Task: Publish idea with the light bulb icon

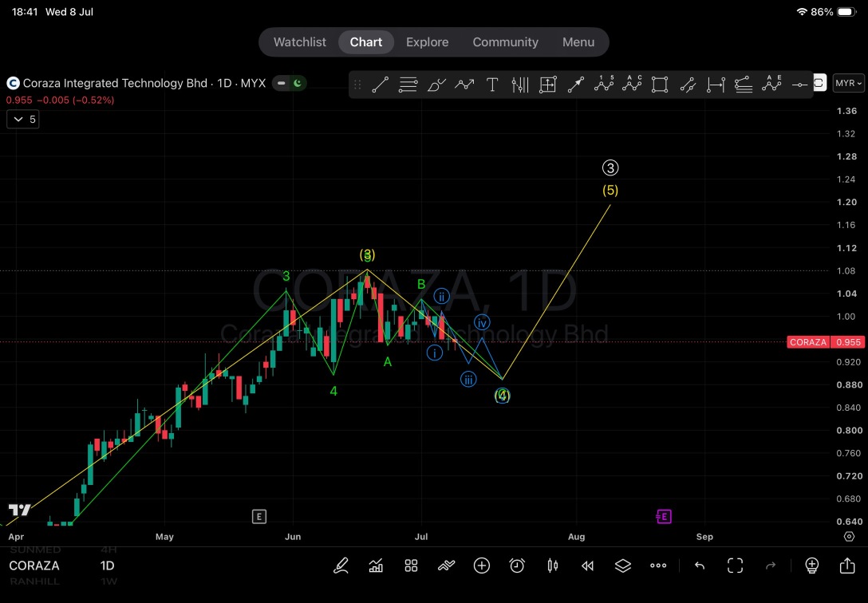Action: tap(811, 566)
